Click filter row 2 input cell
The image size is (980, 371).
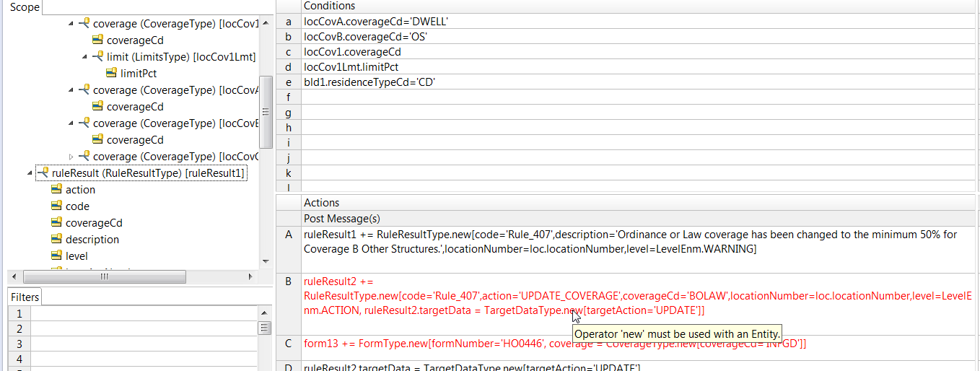click(x=144, y=328)
